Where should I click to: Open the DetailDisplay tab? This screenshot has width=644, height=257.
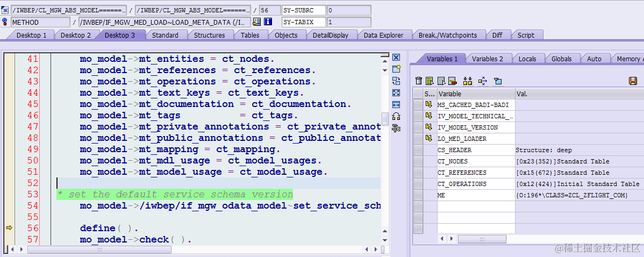pos(331,35)
